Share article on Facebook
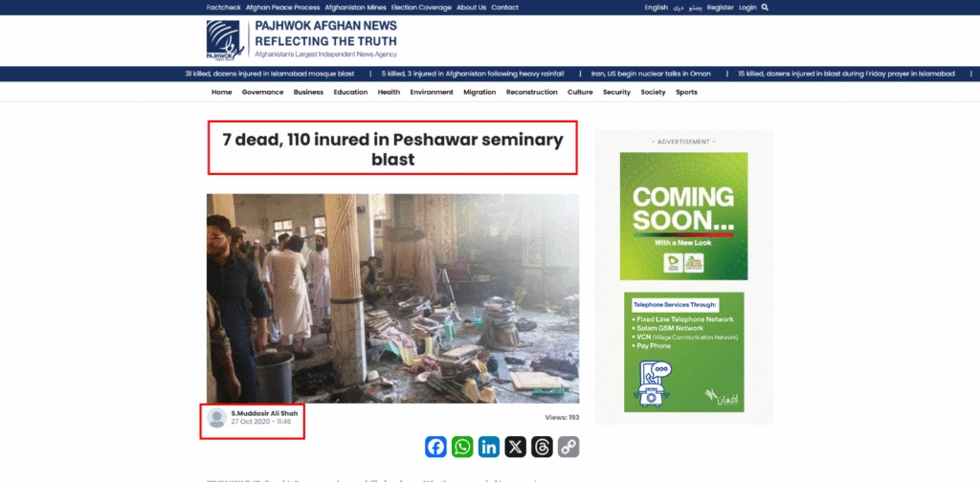The image size is (980, 482). 435,447
